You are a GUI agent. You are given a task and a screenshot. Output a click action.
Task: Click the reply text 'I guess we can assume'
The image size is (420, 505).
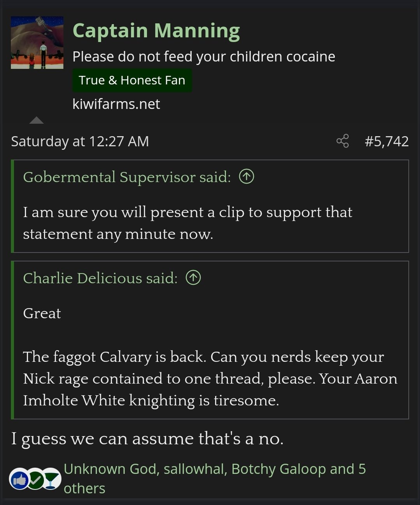click(147, 438)
